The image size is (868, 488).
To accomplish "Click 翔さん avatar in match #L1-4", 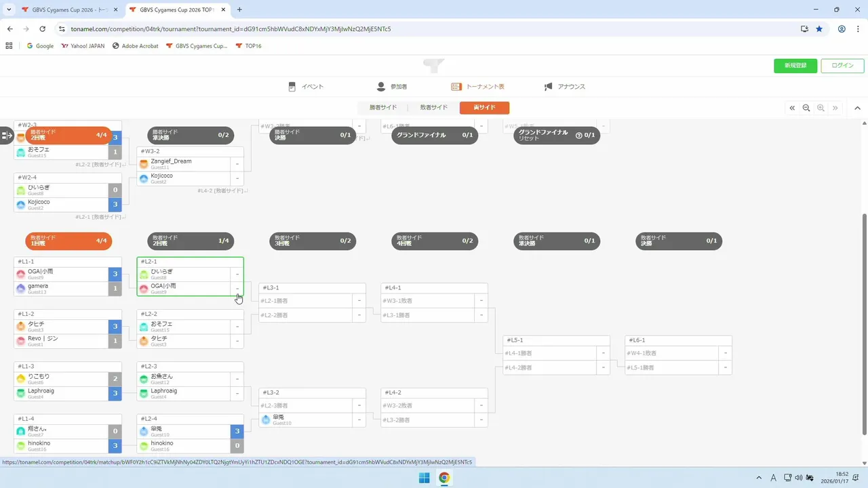I will (x=22, y=432).
